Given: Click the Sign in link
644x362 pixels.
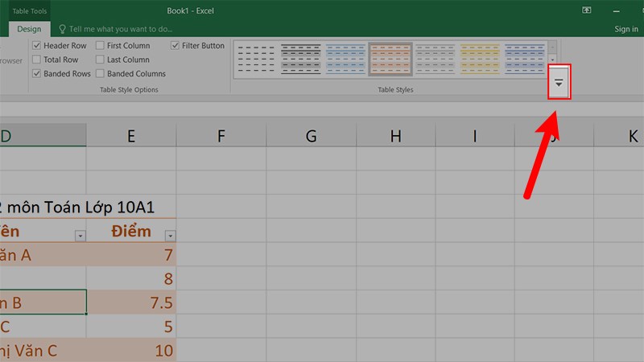Looking at the screenshot, I should 625,29.
